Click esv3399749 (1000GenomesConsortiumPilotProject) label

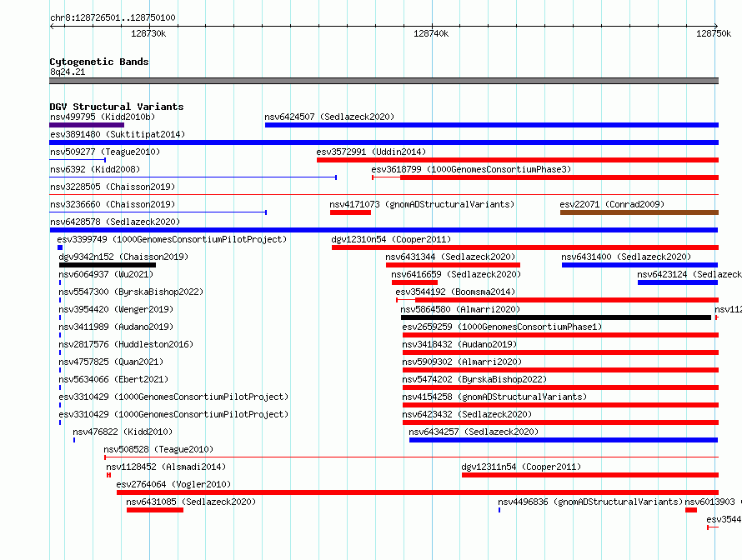172,239
